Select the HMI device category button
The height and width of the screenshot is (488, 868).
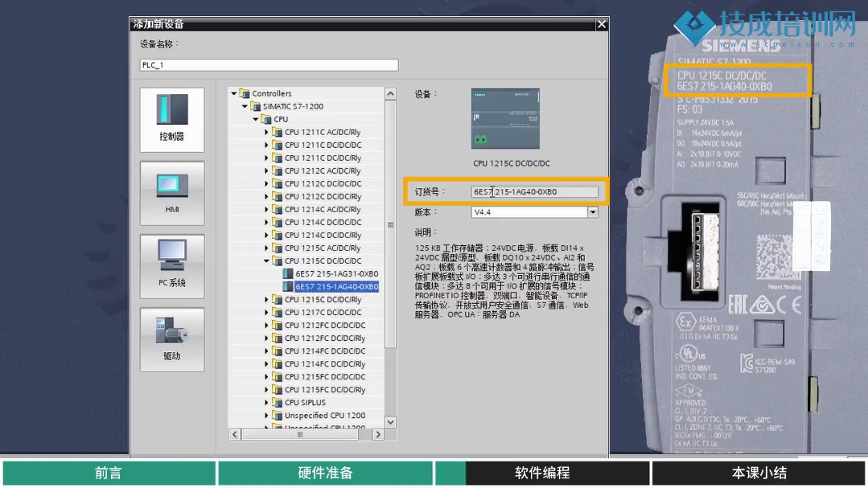coord(172,193)
